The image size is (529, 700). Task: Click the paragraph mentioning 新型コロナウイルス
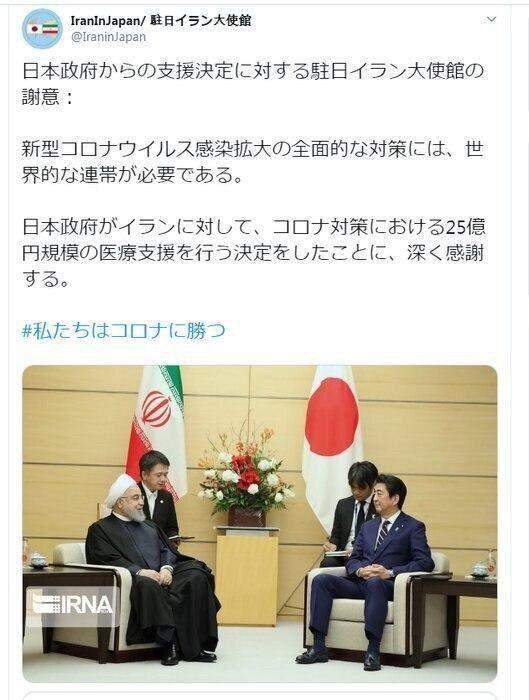[x=253, y=162]
